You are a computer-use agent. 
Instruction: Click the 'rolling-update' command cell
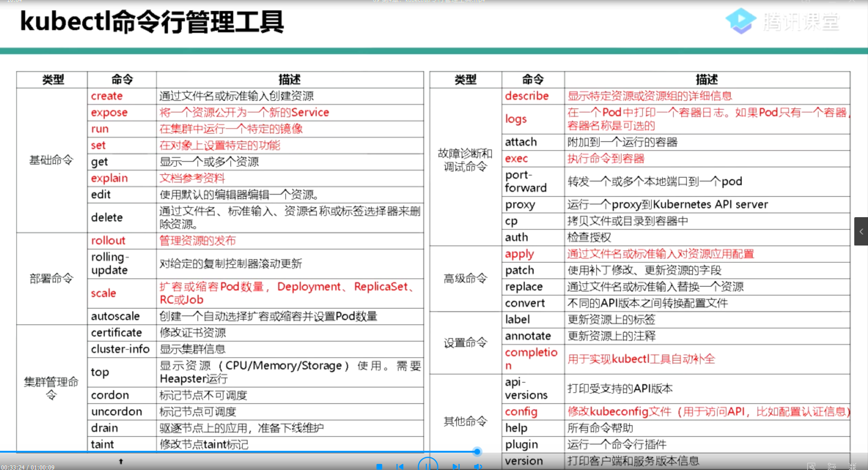(x=122, y=264)
